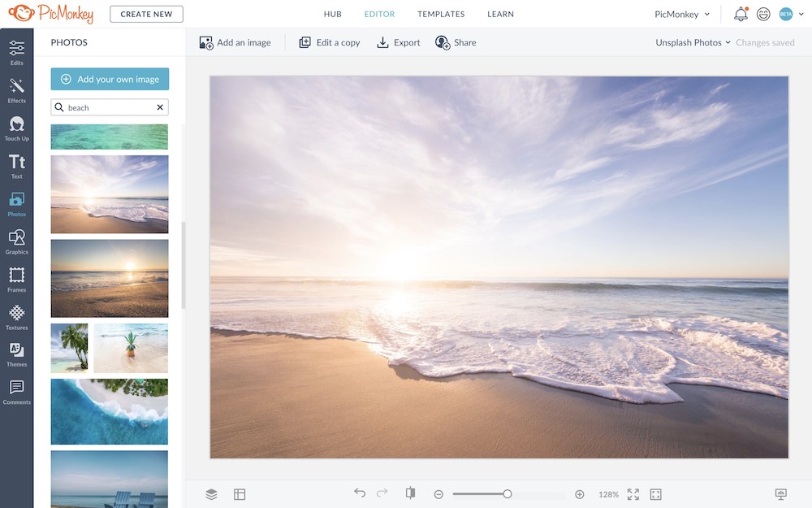This screenshot has height=508, width=812.
Task: Click the Export button
Action: (397, 41)
